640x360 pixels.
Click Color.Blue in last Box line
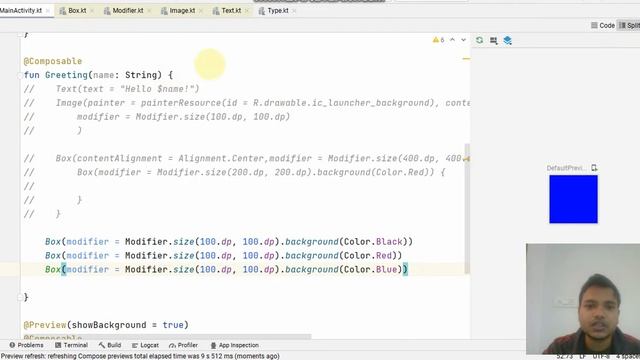tap(371, 269)
